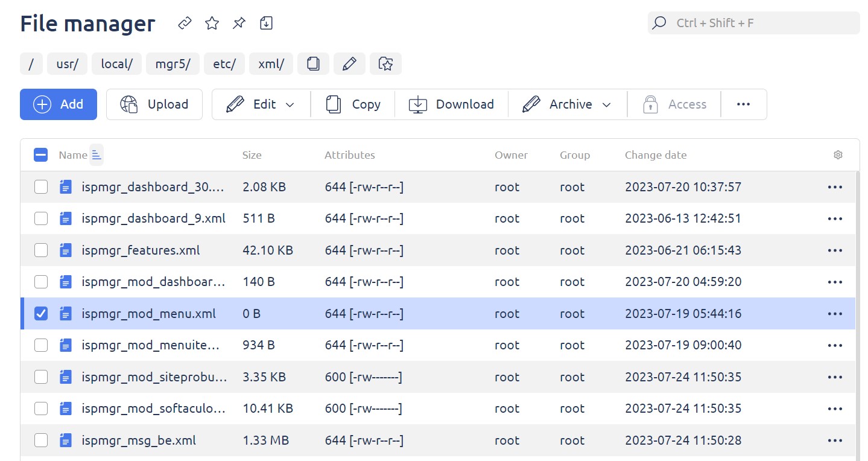Go to usr/ path segment

point(67,63)
